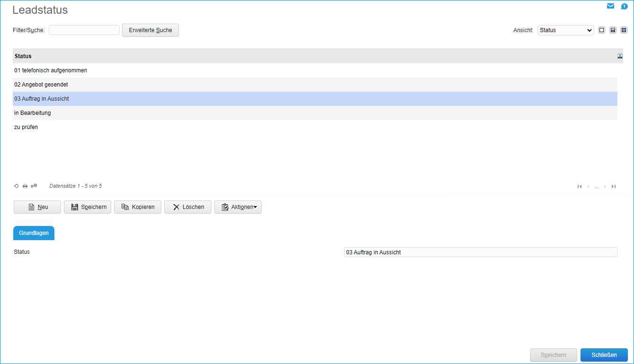This screenshot has height=364, width=634.
Task: Switch to horizontal split view layout
Action: 613,30
